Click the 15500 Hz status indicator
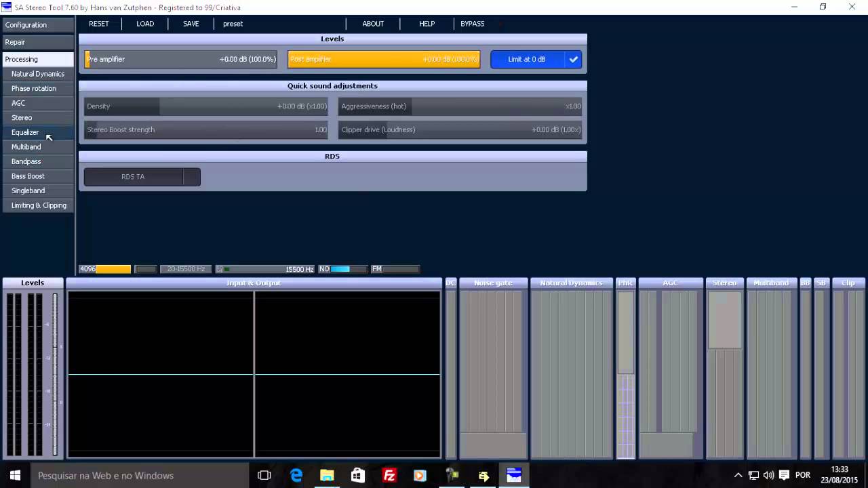Viewport: 868px width, 488px height. coord(265,269)
